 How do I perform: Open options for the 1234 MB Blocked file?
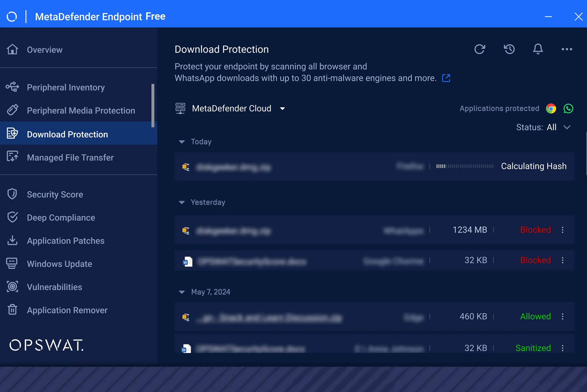coord(563,230)
